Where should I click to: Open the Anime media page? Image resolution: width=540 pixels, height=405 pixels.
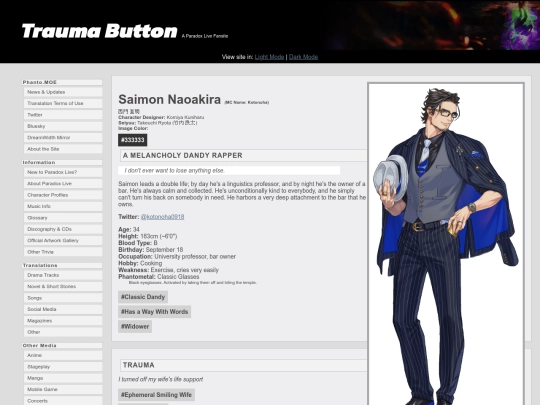[63, 355]
